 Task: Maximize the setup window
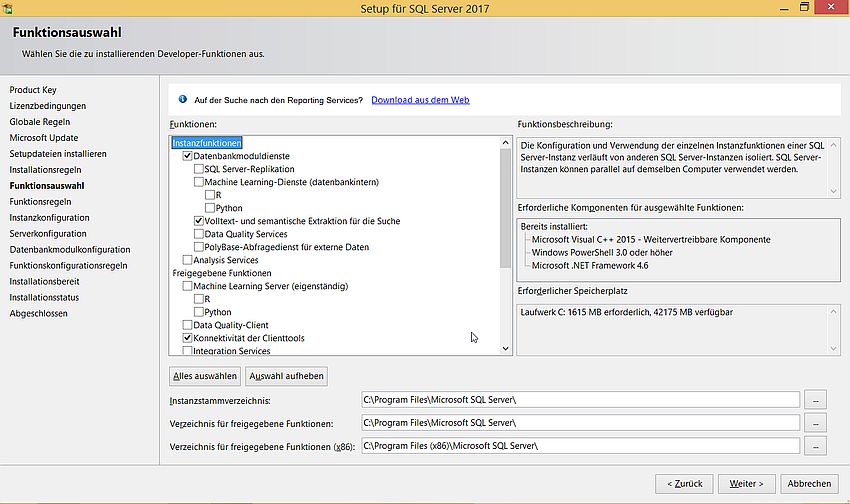(x=804, y=7)
